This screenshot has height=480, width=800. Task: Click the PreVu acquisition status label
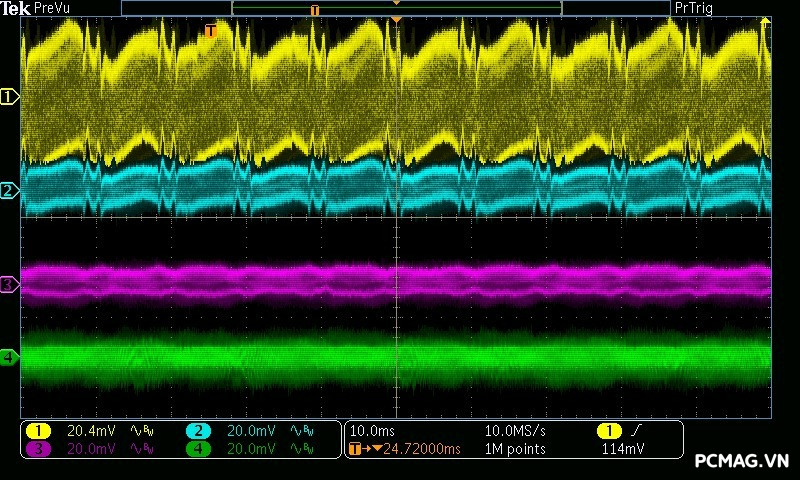click(x=52, y=8)
